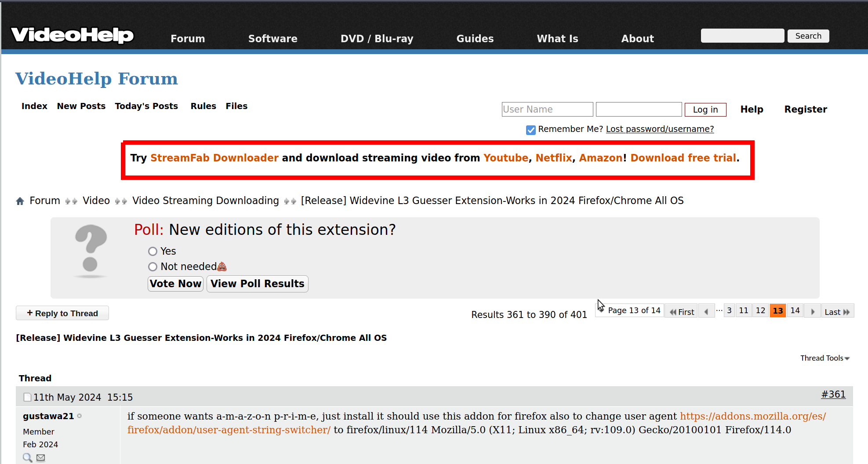868x464 pixels.
Task: Open the Video breadcrumb link
Action: tap(96, 201)
